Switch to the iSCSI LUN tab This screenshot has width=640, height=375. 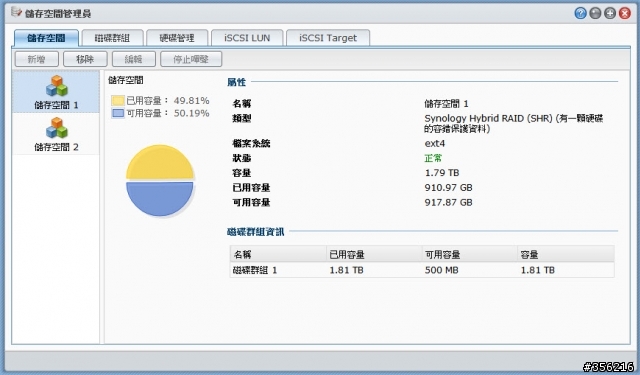click(x=247, y=38)
